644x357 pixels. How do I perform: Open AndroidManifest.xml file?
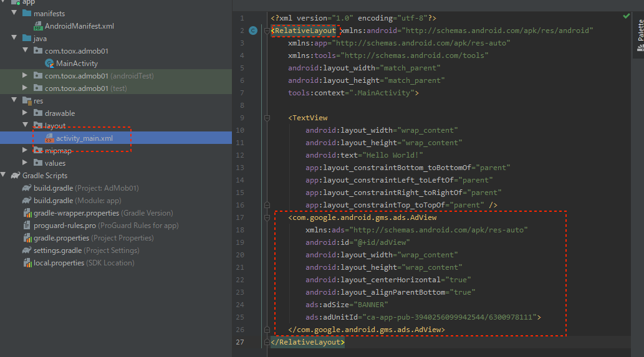coord(79,26)
